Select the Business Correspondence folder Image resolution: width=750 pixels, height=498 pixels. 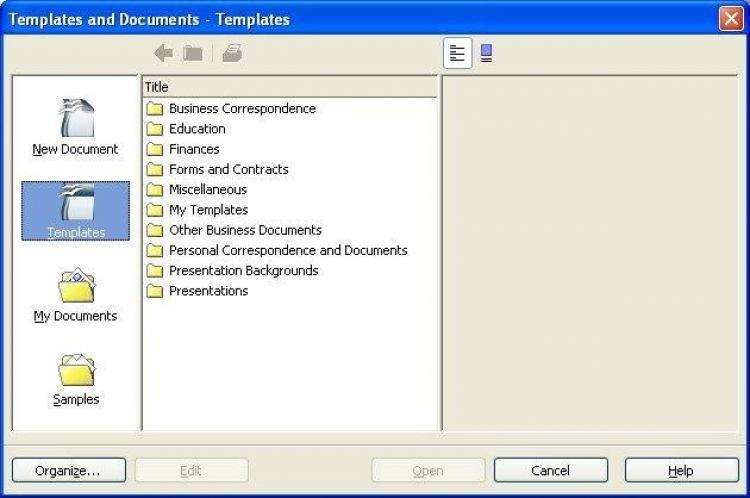pyautogui.click(x=242, y=109)
